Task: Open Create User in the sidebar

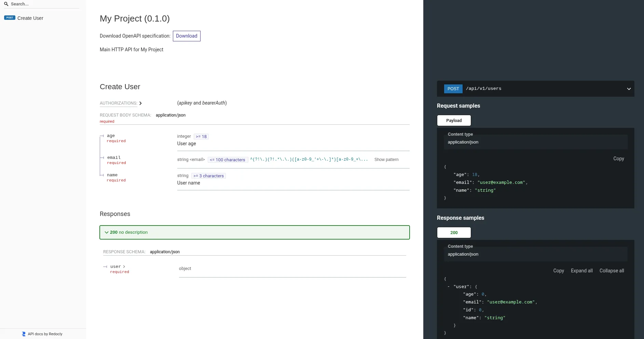Action: (x=30, y=18)
